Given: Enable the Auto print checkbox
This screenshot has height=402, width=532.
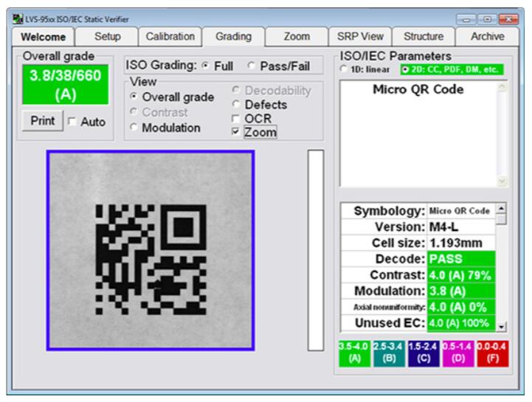Looking at the screenshot, I should (x=74, y=122).
